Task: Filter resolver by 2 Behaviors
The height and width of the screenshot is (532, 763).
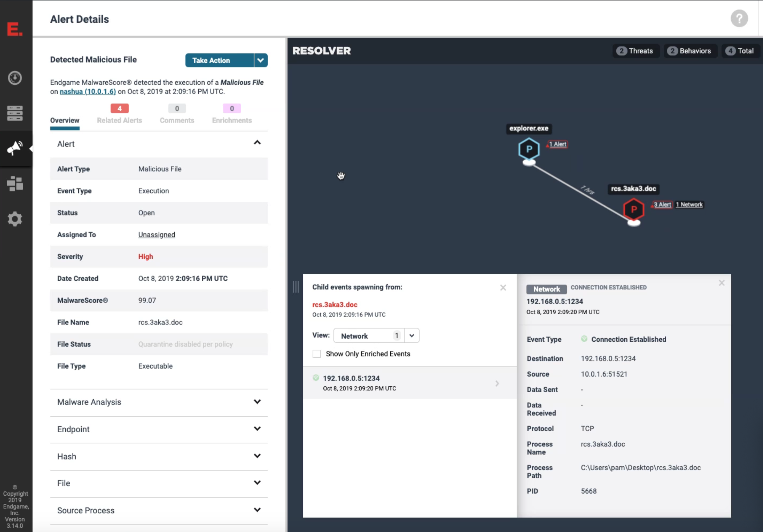Action: [x=690, y=51]
